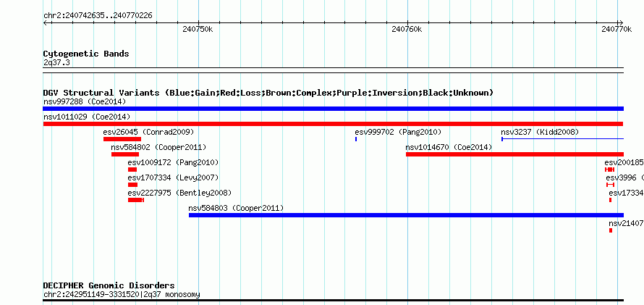Open the nsv997288 (Coe2014) label

[85, 101]
